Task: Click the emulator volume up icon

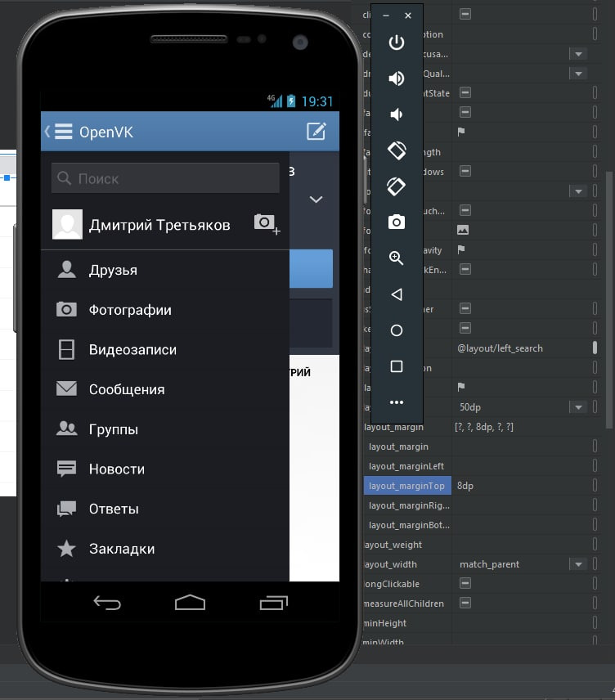Action: coord(397,79)
